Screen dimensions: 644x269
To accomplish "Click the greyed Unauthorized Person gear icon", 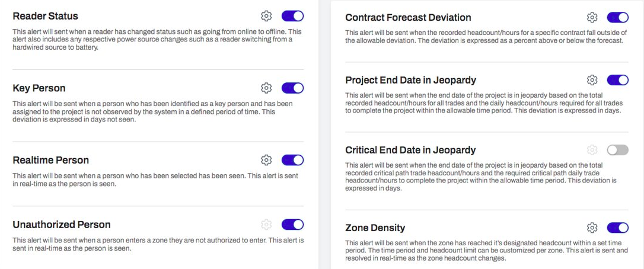I will pos(266,224).
